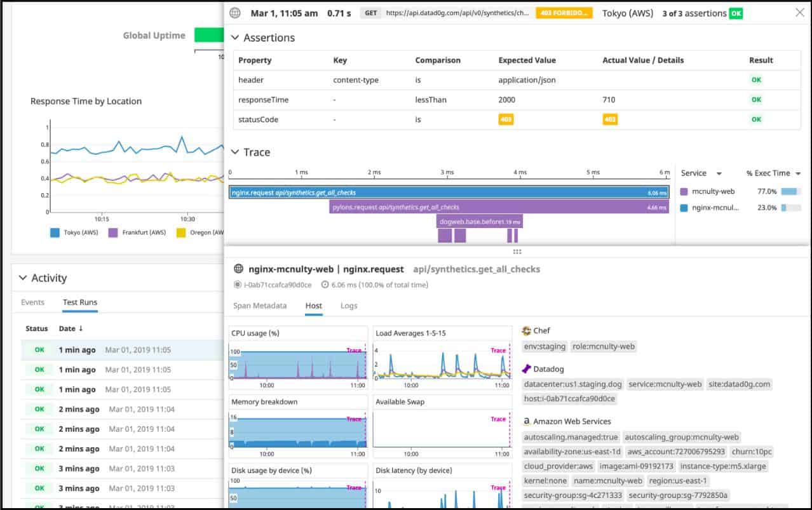Select the pylons.request span bar
This screenshot has width=812, height=510.
pyautogui.click(x=499, y=207)
